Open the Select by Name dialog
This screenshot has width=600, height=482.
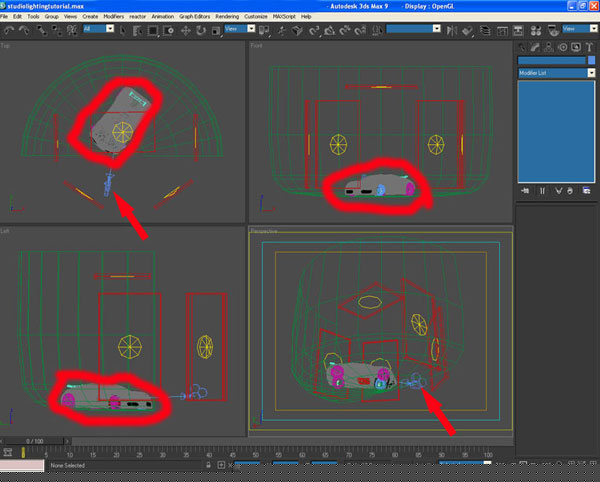[x=137, y=30]
